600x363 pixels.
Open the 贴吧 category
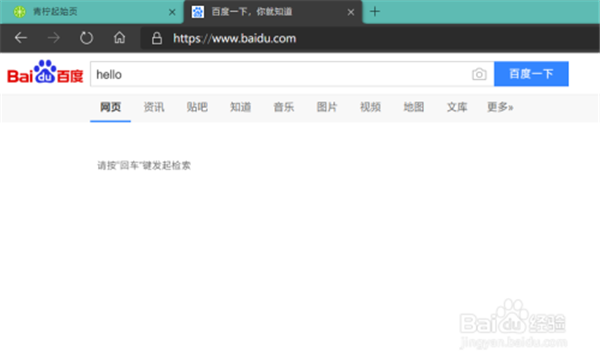click(x=197, y=107)
